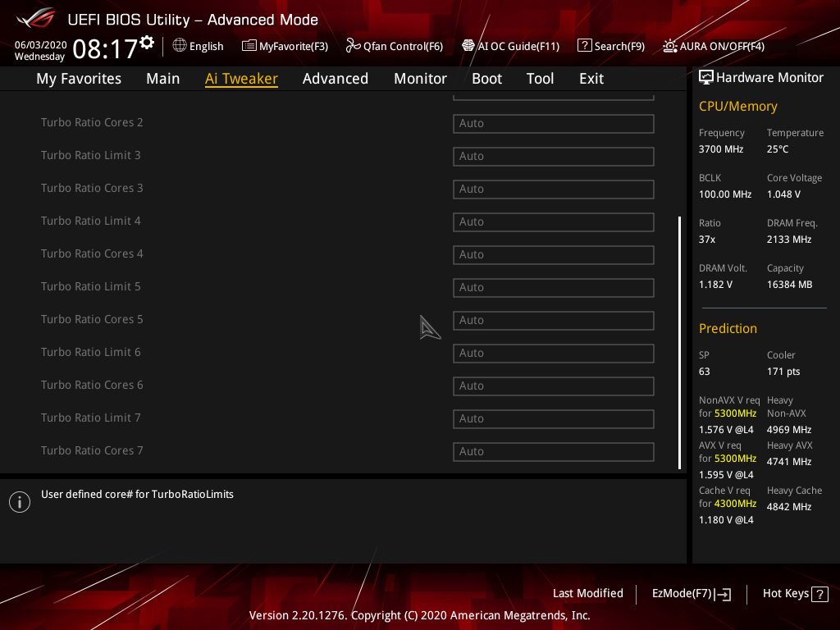Viewport: 840px width, 630px height.
Task: Open the Qfan Control utility
Action: 395,46
